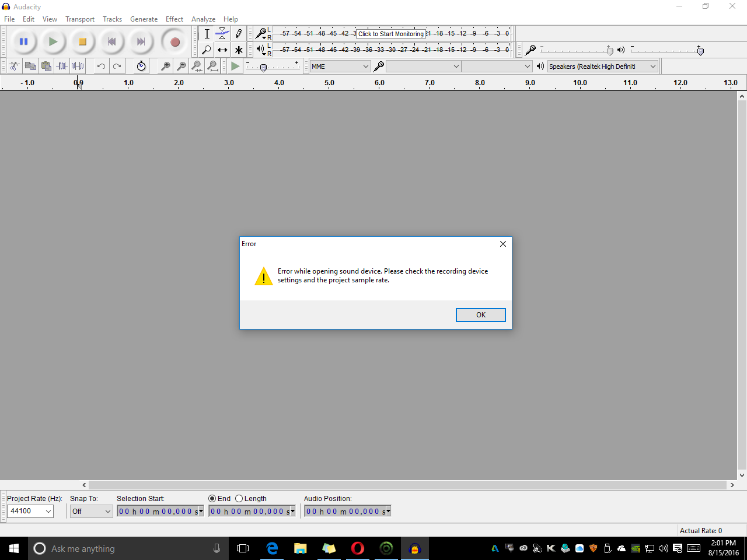Viewport: 747px width, 560px height.
Task: Open File Explorer from taskbar
Action: click(x=301, y=548)
